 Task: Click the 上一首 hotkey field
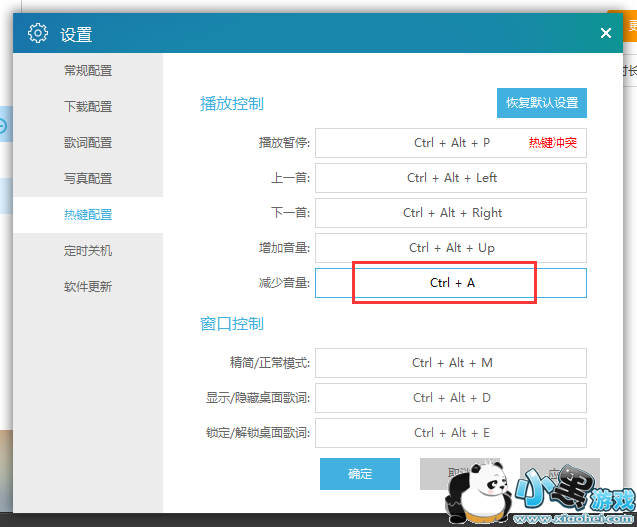point(451,178)
